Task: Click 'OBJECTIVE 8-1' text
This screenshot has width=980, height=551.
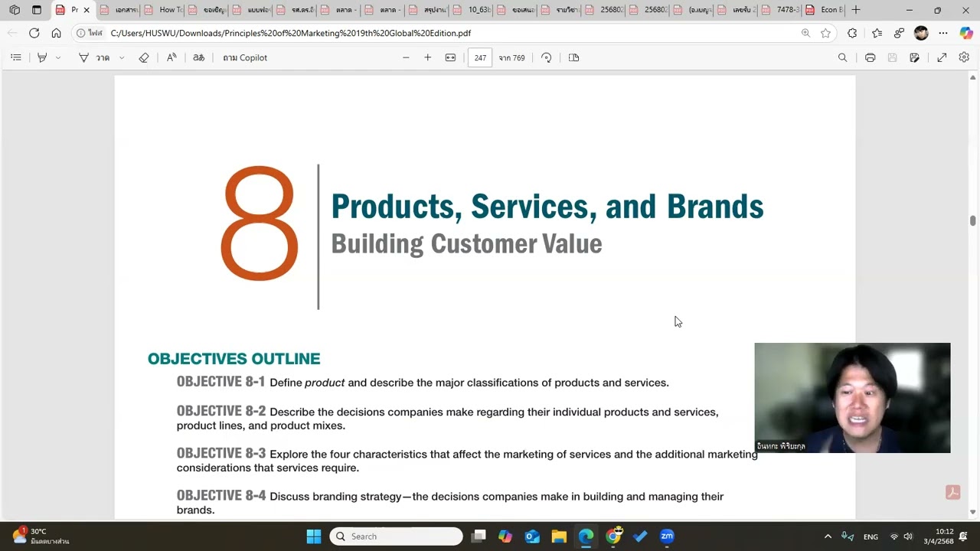Action: [220, 382]
